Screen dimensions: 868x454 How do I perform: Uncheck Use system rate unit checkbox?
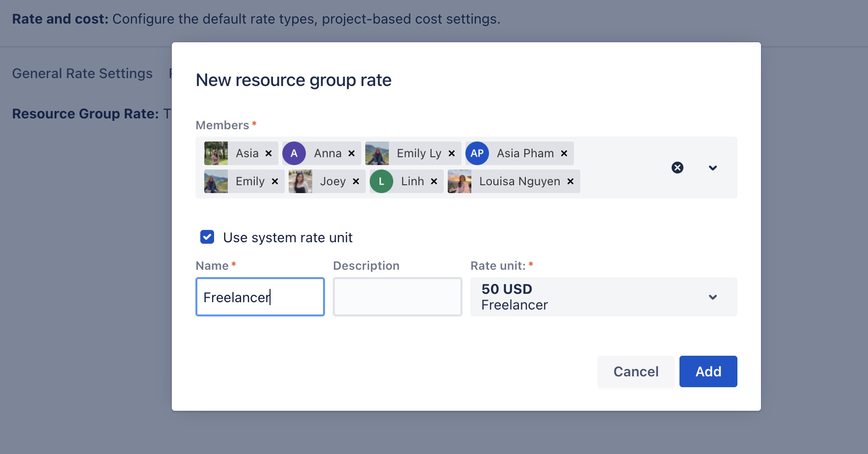click(207, 237)
